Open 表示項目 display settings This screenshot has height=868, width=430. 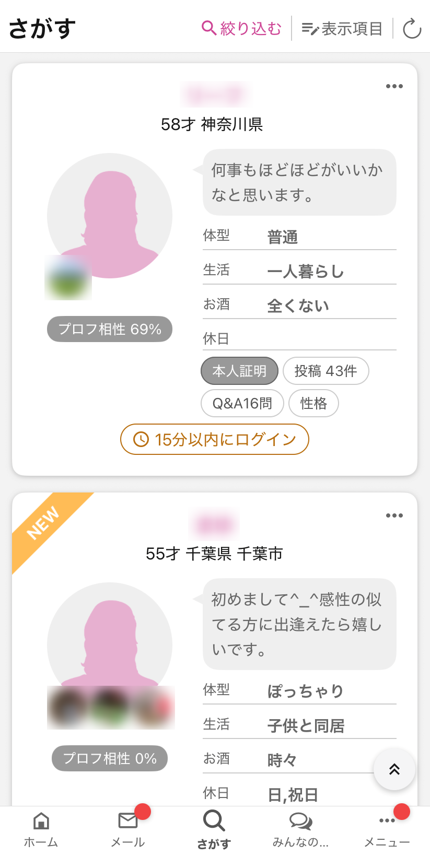[342, 29]
